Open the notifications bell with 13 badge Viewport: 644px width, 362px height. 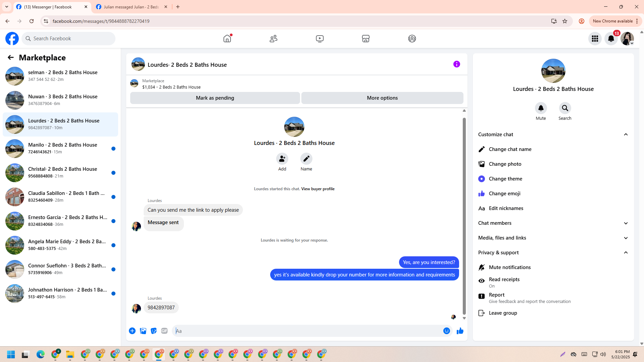click(x=611, y=39)
